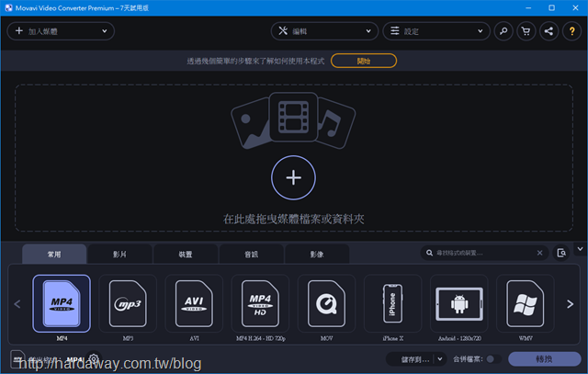588x374 pixels.
Task: Click the share icon button
Action: [549, 31]
